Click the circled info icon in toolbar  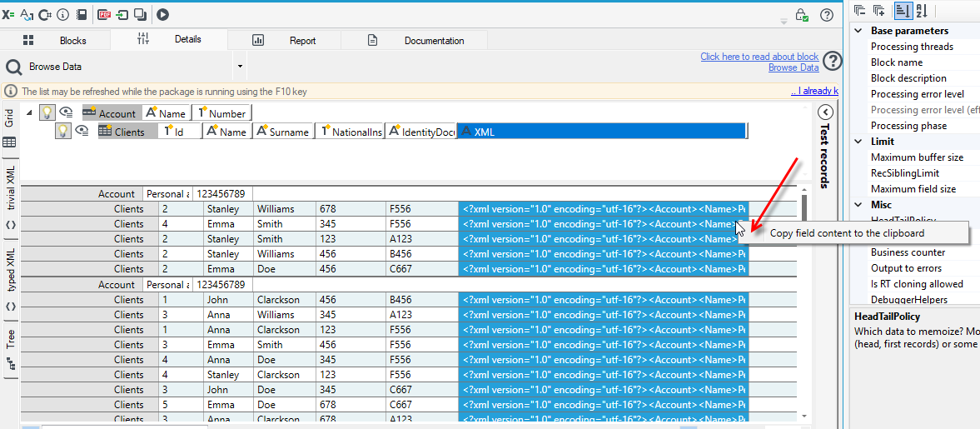[x=62, y=14]
